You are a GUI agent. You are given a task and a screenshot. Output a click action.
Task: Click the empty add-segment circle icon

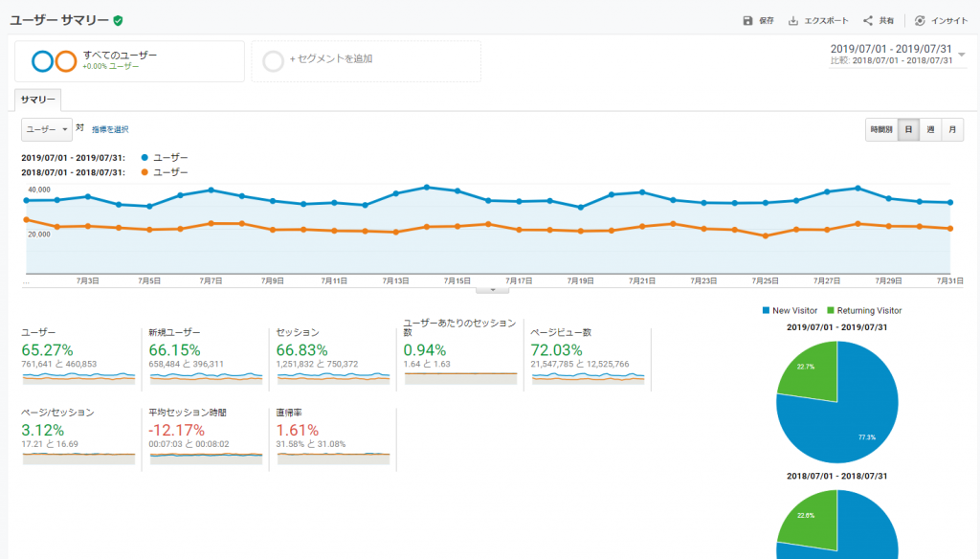273,61
